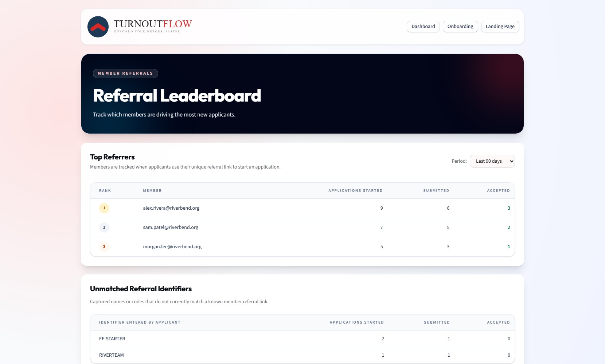This screenshot has width=605, height=364.
Task: Select the RIVERTEAM identifier row
Action: [302, 355]
